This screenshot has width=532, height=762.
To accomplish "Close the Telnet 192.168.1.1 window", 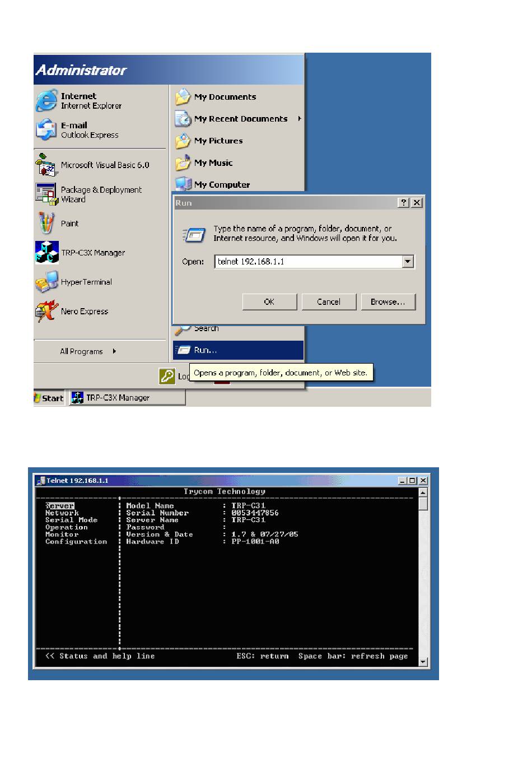I will tap(423, 481).
